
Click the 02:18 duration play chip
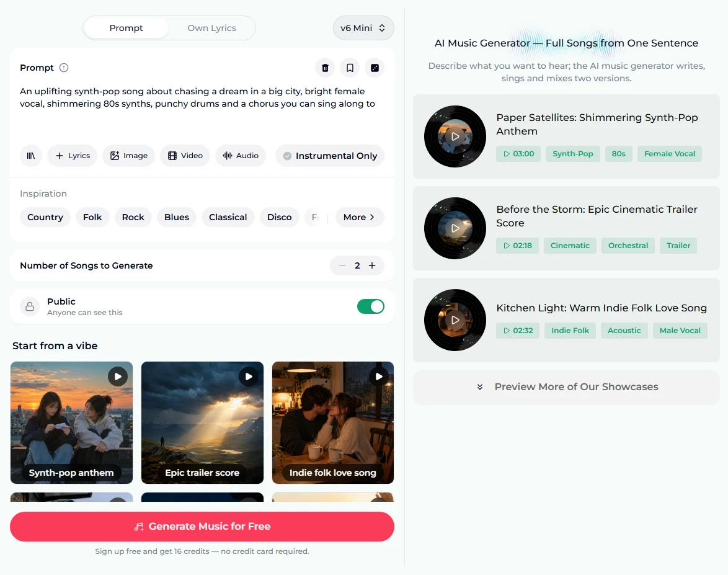click(x=518, y=246)
